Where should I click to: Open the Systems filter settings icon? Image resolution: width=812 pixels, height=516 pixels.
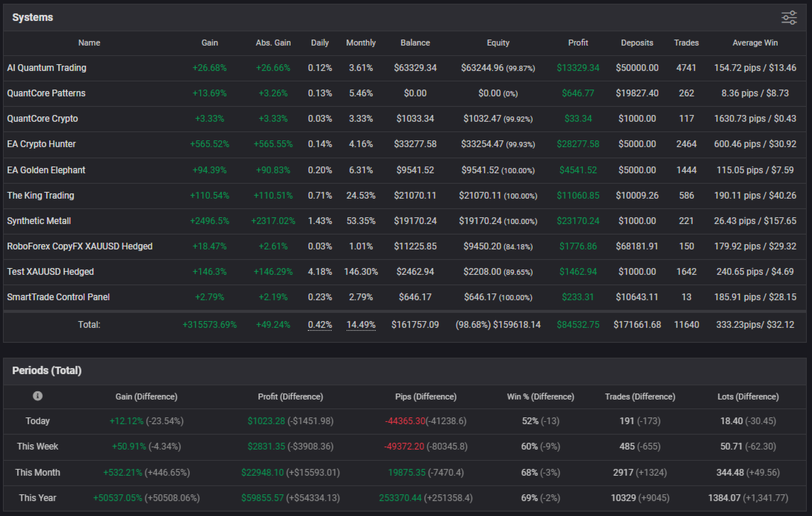pyautogui.click(x=789, y=18)
